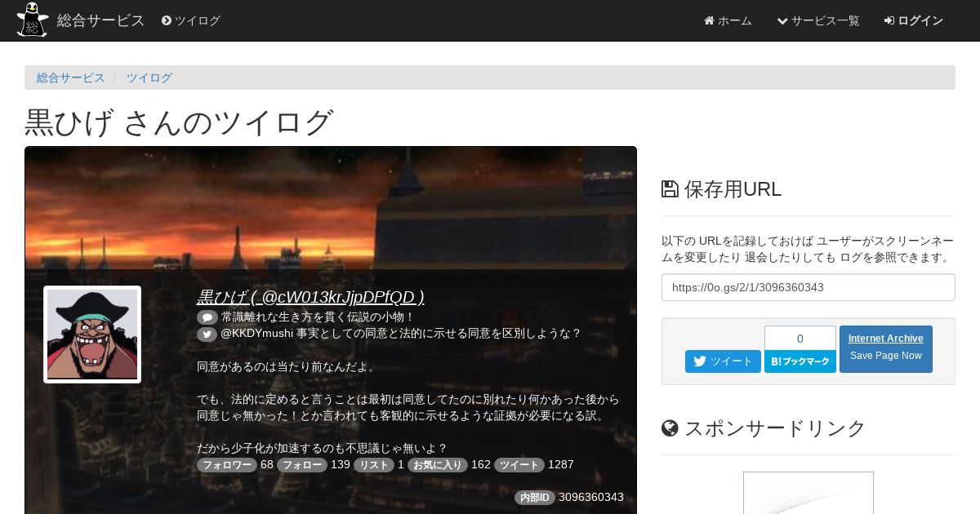Click the home icon in navbar
The height and width of the screenshot is (514, 980).
tap(709, 20)
